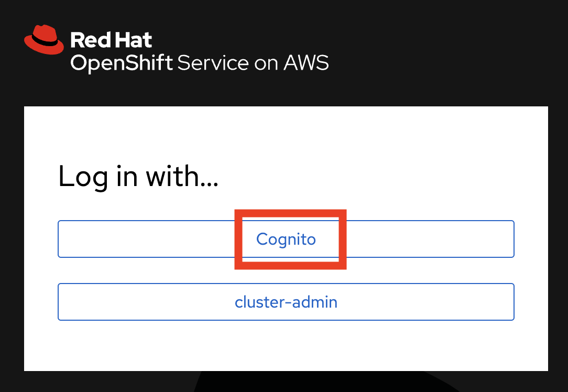Viewport: 568px width, 392px height.
Task: Click the word "Hat" beside the logo
Action: pos(135,40)
